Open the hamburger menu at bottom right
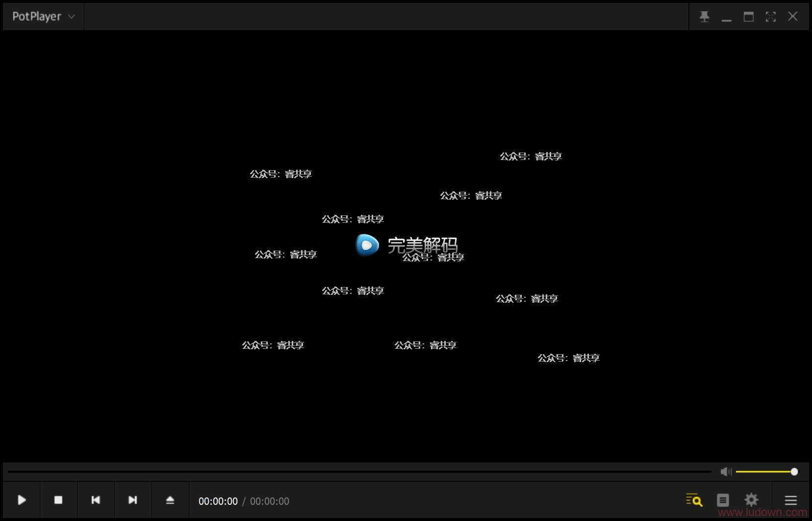The width and height of the screenshot is (812, 521). point(790,500)
